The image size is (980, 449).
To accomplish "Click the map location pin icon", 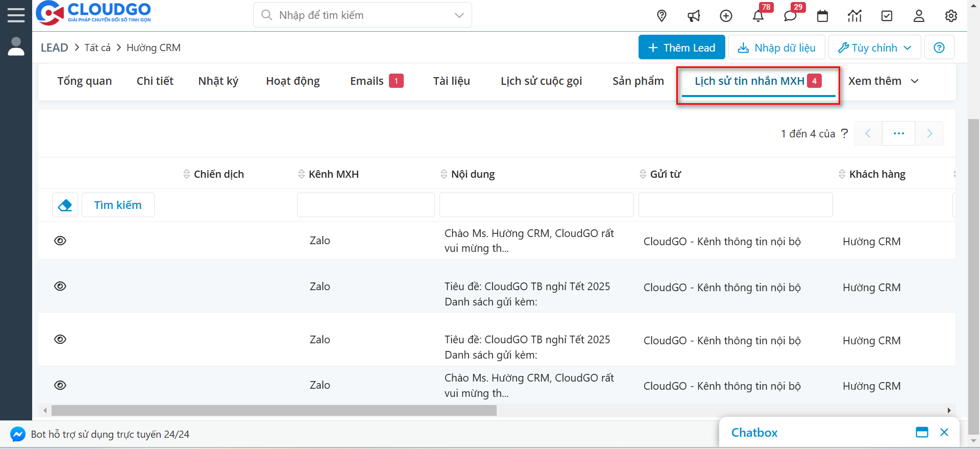I will pos(661,16).
